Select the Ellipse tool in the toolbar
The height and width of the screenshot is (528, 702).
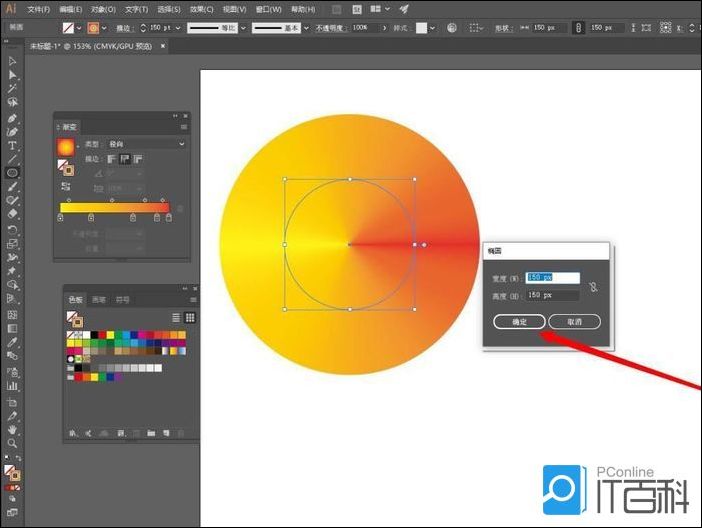(13, 172)
